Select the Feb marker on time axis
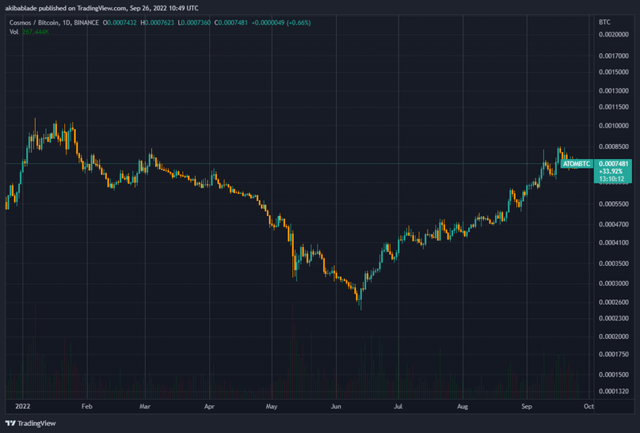 tap(86, 407)
